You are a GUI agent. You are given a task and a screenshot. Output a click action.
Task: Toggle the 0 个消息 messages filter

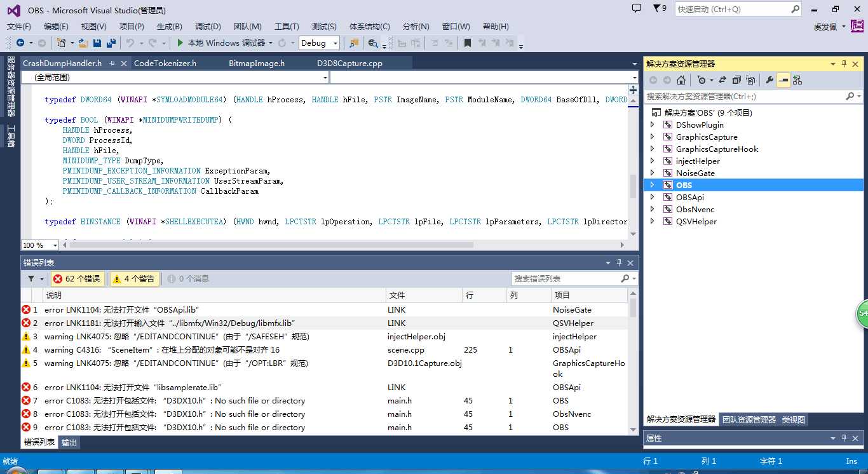pos(188,279)
